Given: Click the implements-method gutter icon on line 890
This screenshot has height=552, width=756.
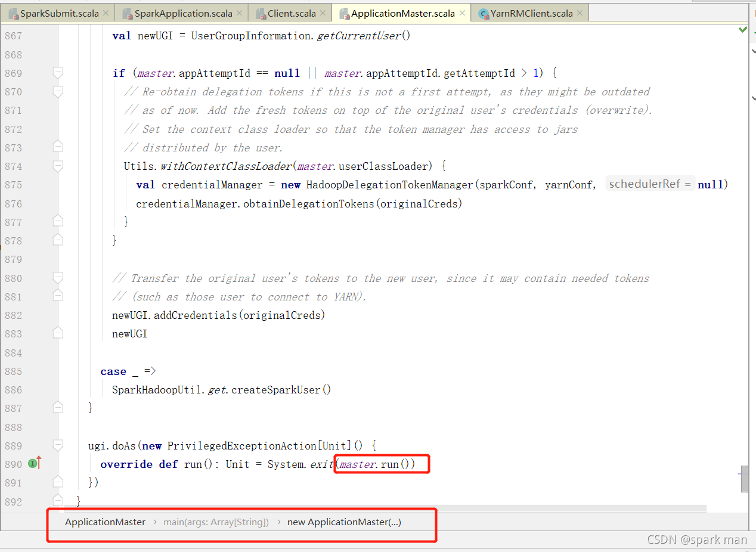Looking at the screenshot, I should point(34,463).
